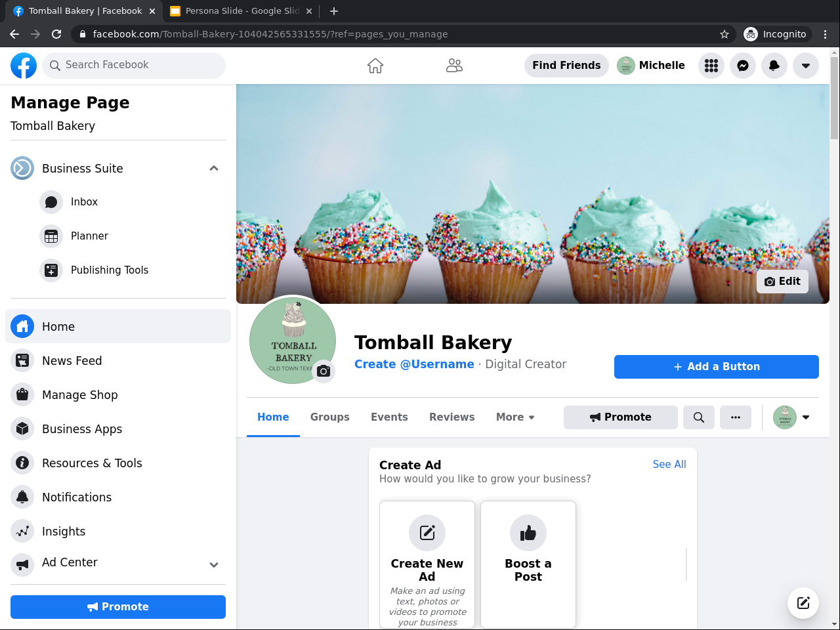This screenshot has width=840, height=630.
Task: Search the page with magnifier button
Action: [x=699, y=417]
